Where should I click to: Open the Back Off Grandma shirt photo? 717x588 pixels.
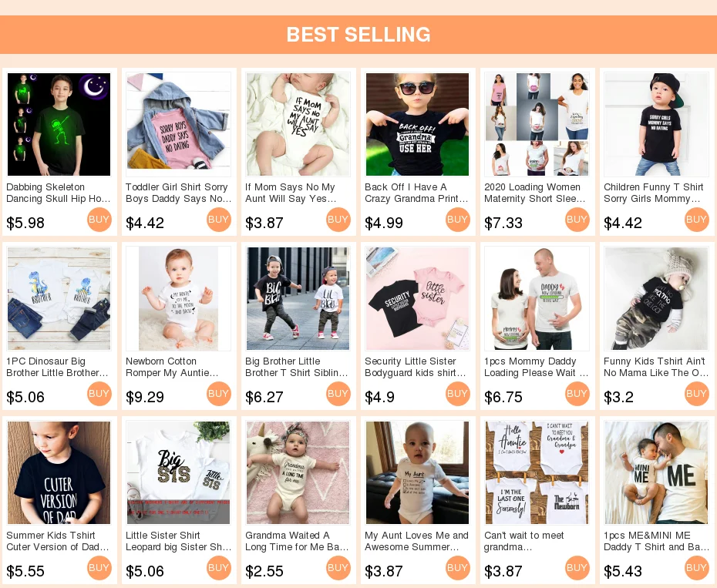pos(418,124)
